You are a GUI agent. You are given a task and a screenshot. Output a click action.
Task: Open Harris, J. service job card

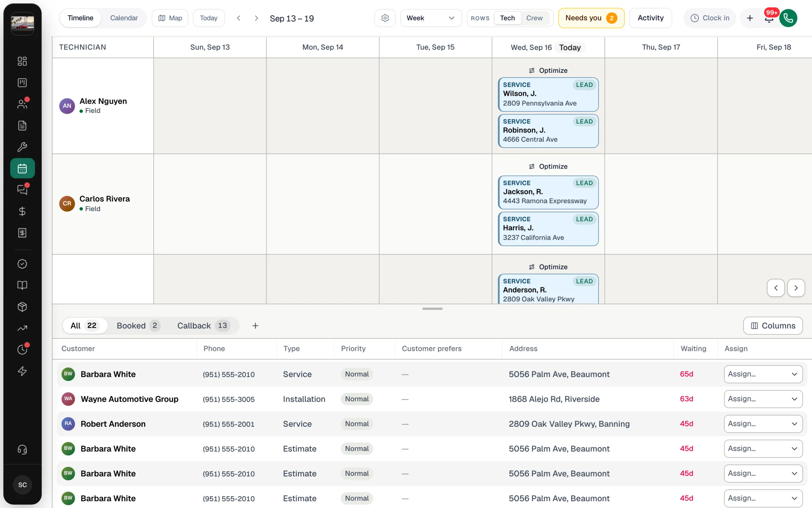[548, 229]
